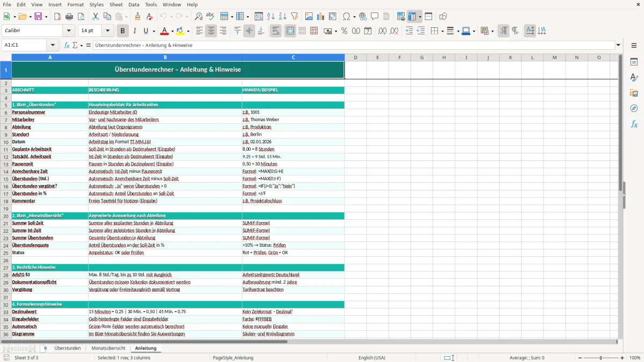The width and height of the screenshot is (644, 362).
Task: Open the Font Size dropdown
Action: 108,31
